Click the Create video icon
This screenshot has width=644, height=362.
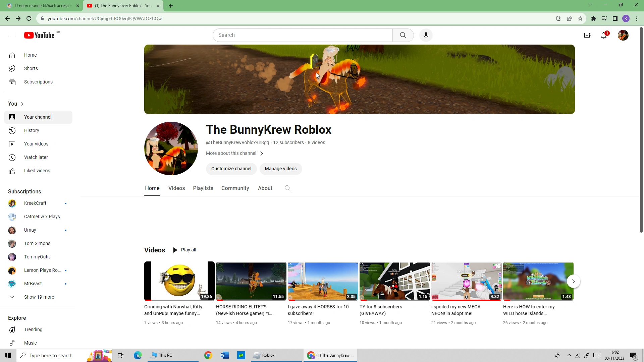pyautogui.click(x=588, y=35)
